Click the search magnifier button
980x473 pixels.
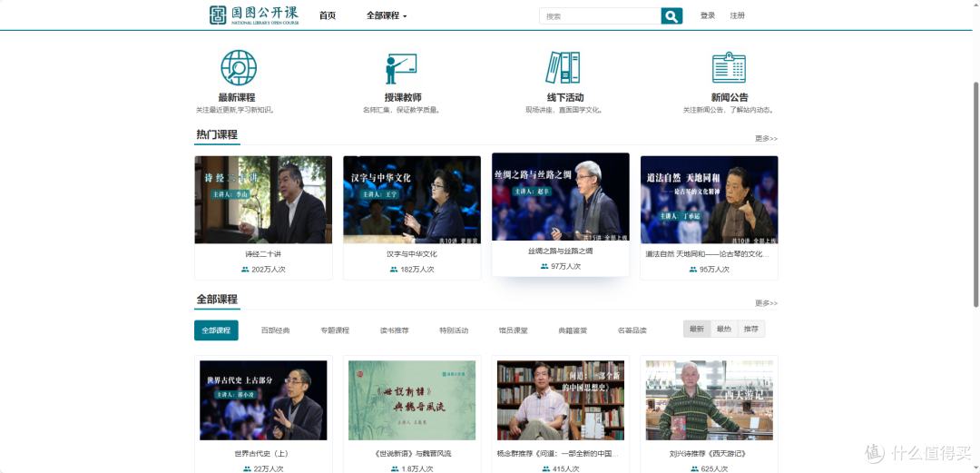pos(671,16)
